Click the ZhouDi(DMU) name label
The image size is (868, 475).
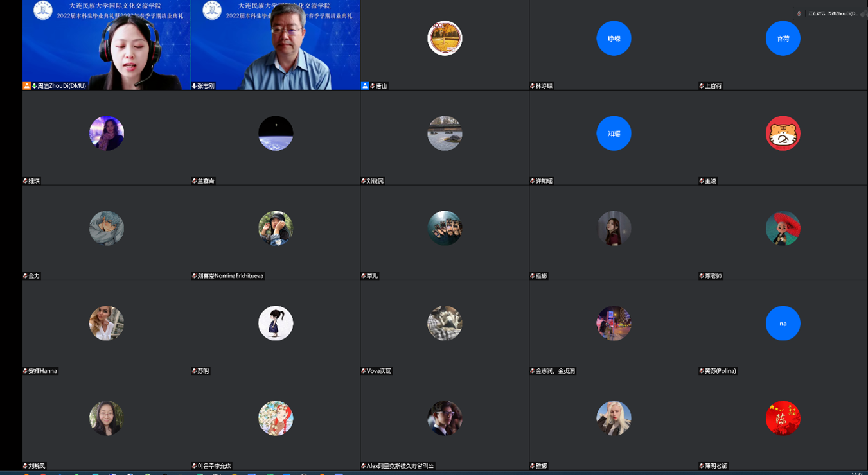pyautogui.click(x=62, y=85)
